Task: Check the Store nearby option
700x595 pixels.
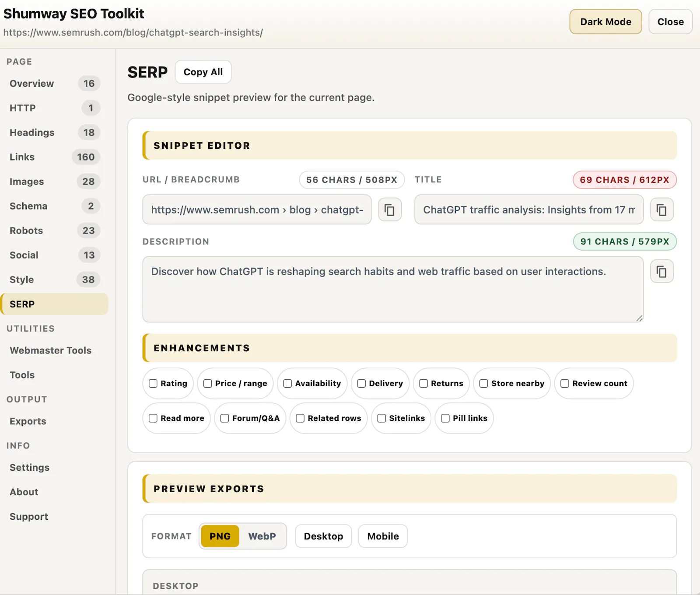Action: coord(484,383)
